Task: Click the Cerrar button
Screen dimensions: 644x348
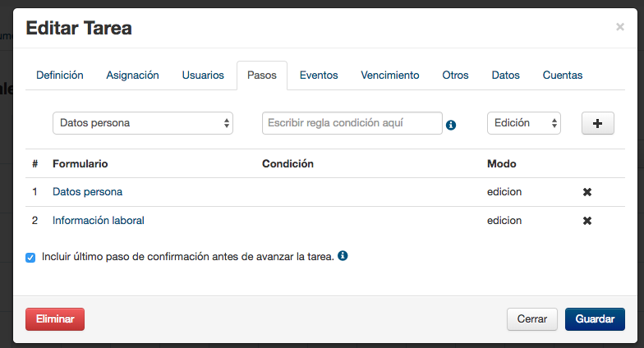Action: pyautogui.click(x=532, y=318)
